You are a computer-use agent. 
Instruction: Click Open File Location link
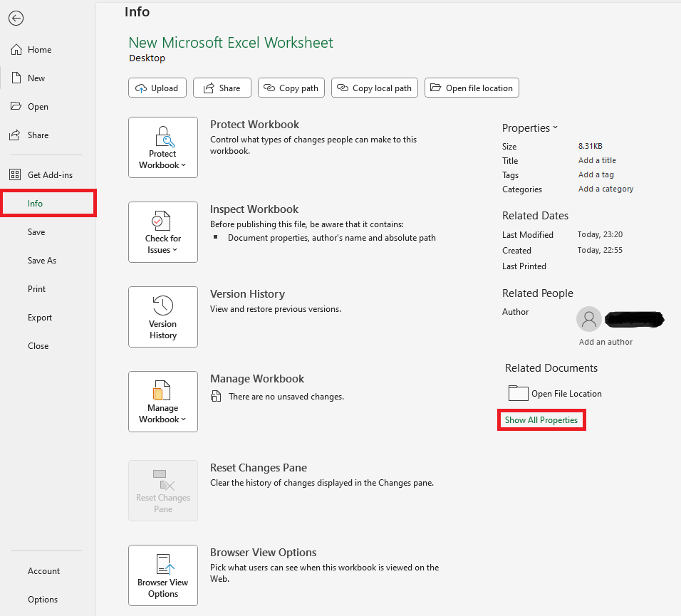[566, 394]
